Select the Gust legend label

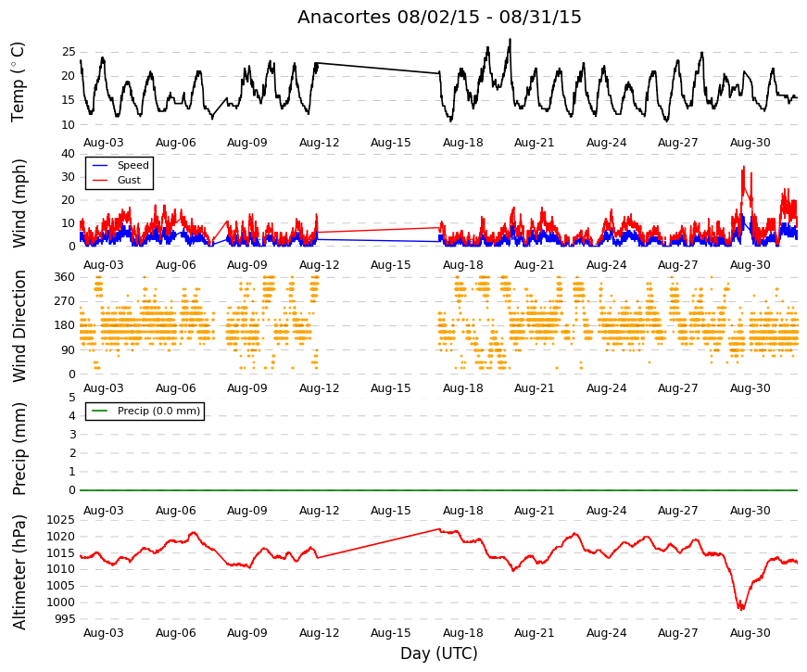click(x=129, y=180)
